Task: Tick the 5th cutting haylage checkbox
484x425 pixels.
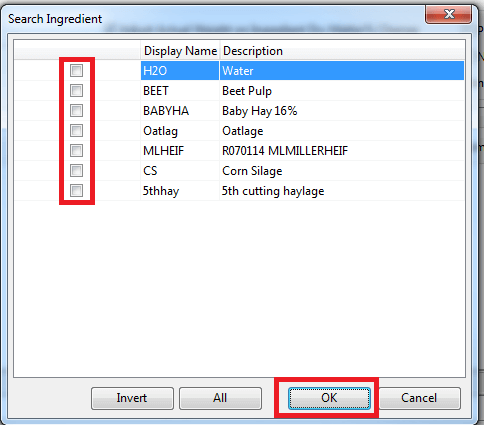Action: tap(76, 191)
